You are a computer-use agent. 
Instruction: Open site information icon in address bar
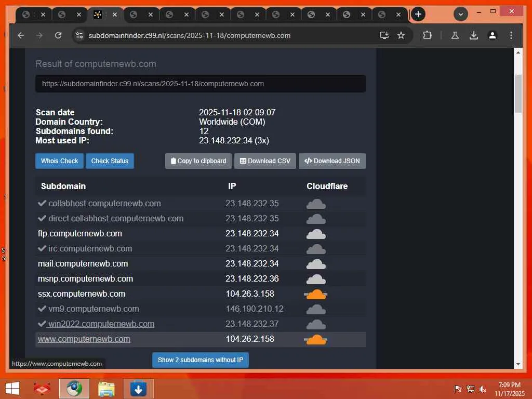(x=79, y=35)
